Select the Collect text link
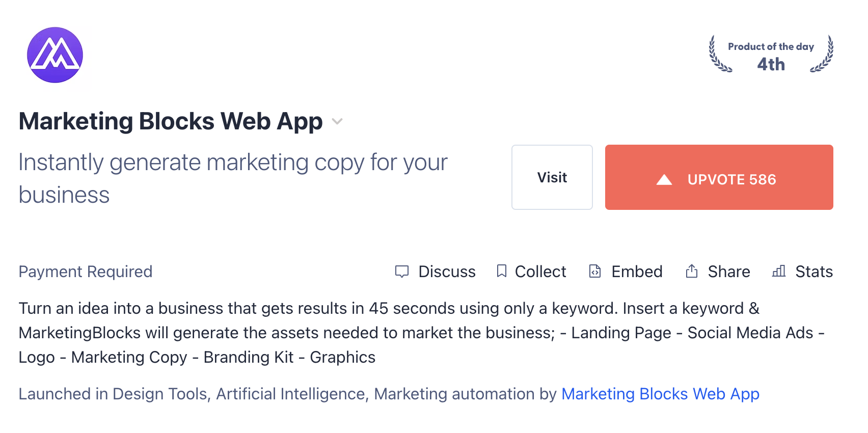868x433 pixels. coord(540,272)
